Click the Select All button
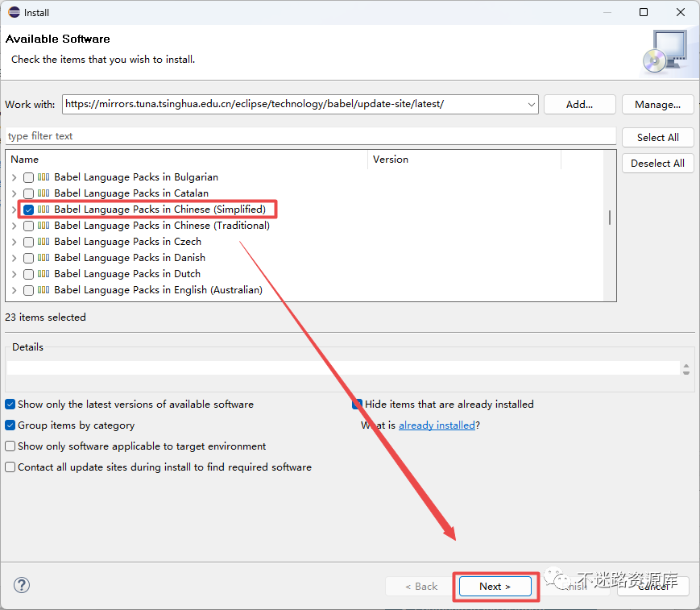The width and height of the screenshot is (700, 610). [657, 138]
